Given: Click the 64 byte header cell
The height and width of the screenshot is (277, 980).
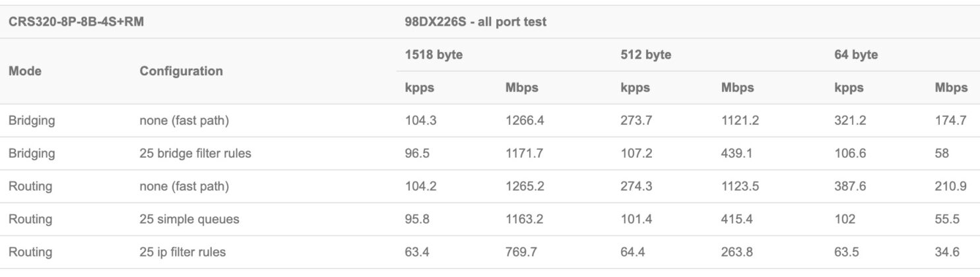Looking at the screenshot, I should point(856,55).
